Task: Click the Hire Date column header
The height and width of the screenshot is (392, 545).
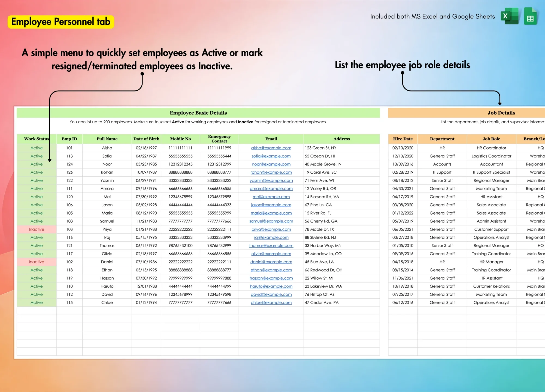Action: coord(403,139)
